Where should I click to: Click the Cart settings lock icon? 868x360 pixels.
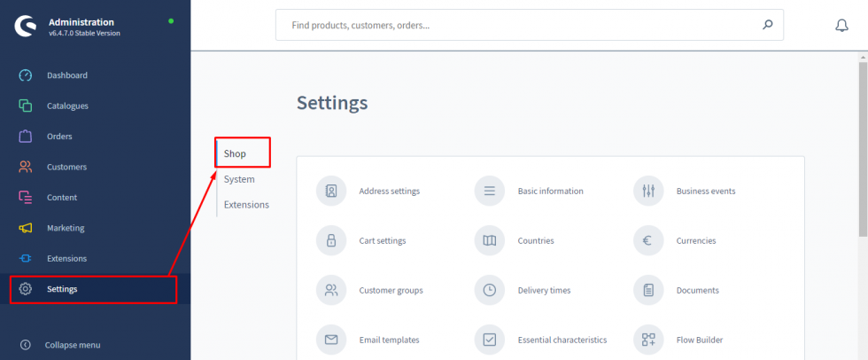pyautogui.click(x=330, y=240)
